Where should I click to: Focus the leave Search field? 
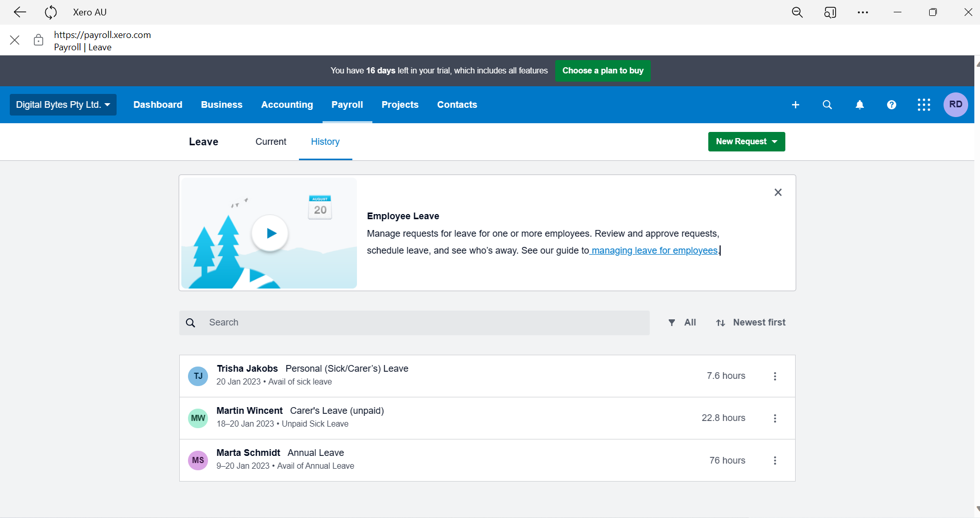(x=414, y=323)
